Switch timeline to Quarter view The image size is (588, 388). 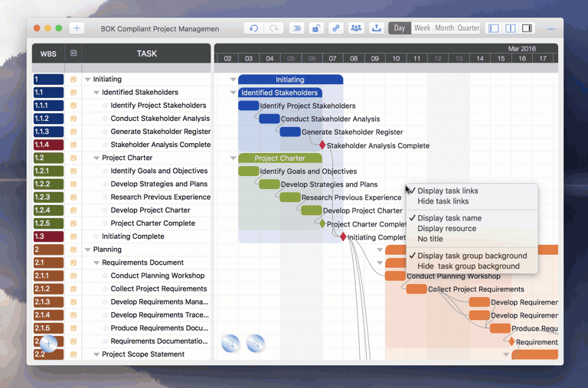[469, 28]
